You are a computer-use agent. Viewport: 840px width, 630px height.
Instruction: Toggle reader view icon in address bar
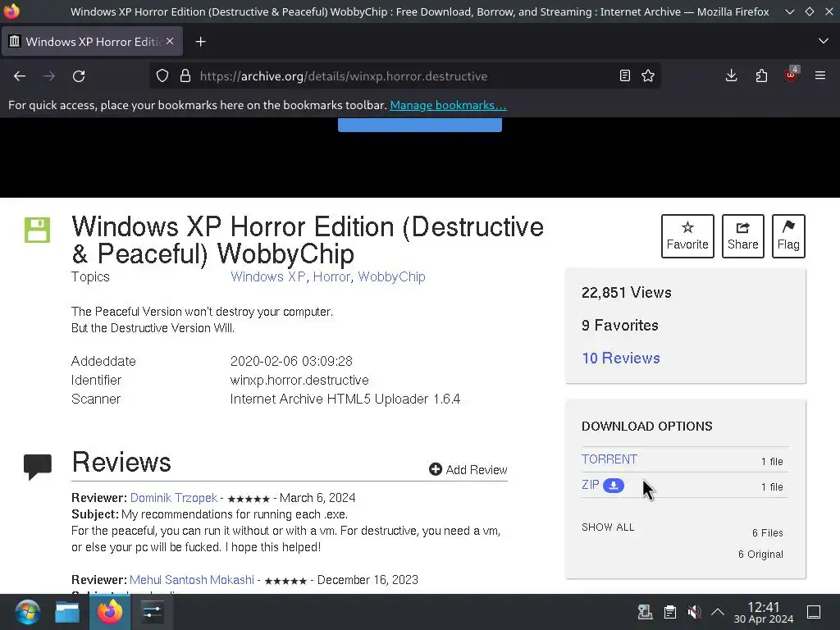coord(624,76)
